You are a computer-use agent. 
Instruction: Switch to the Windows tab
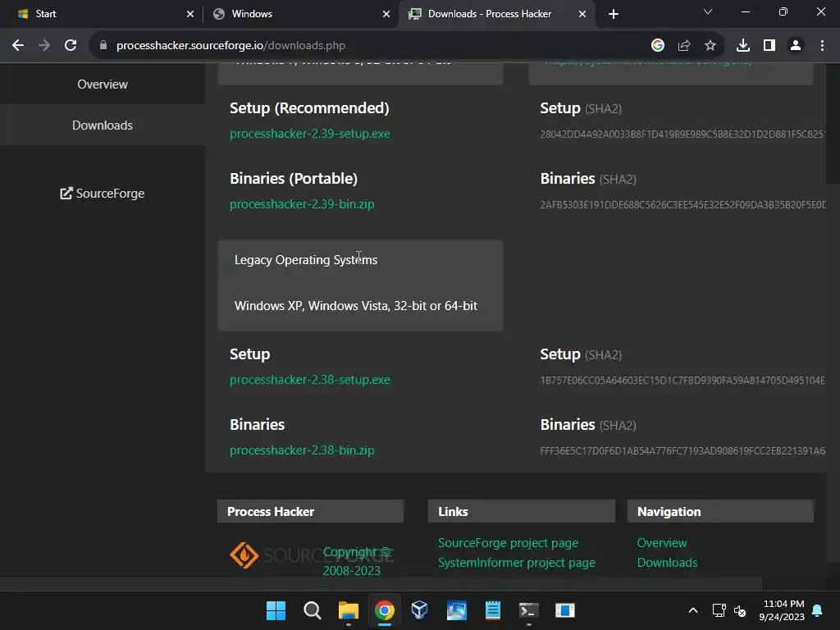click(301, 14)
